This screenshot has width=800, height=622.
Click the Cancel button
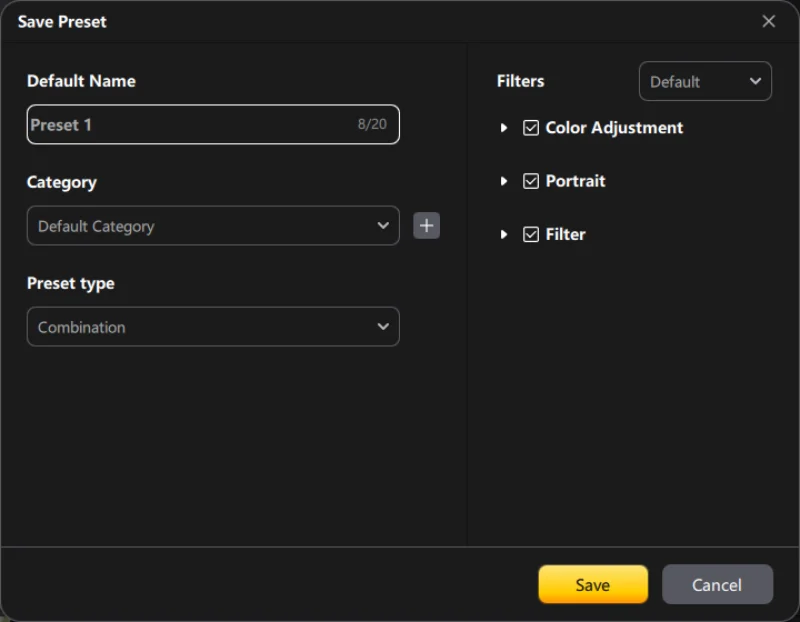pyautogui.click(x=717, y=584)
